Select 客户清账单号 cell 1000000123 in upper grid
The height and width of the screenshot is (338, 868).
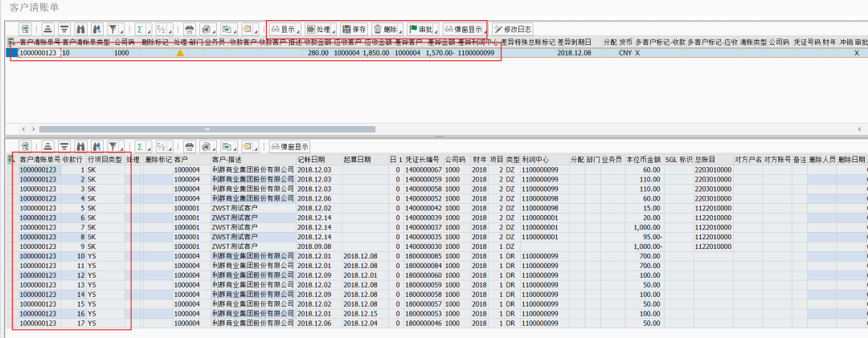coord(39,53)
